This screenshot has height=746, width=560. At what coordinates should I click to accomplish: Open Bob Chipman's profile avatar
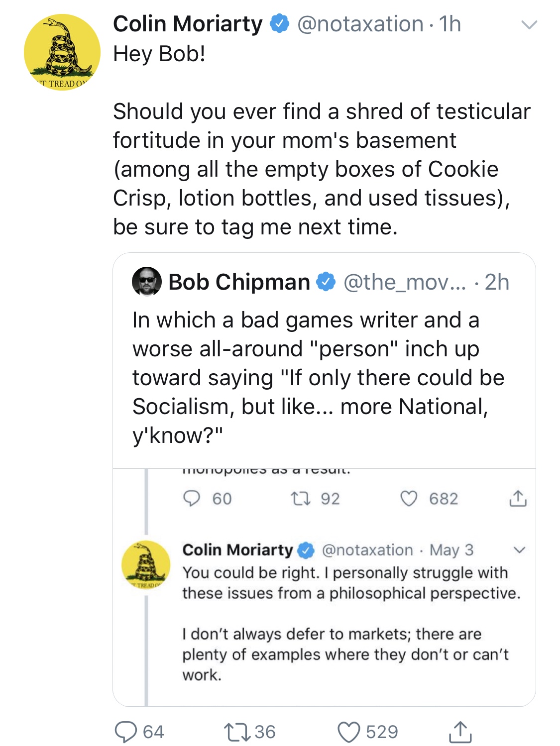(x=147, y=281)
